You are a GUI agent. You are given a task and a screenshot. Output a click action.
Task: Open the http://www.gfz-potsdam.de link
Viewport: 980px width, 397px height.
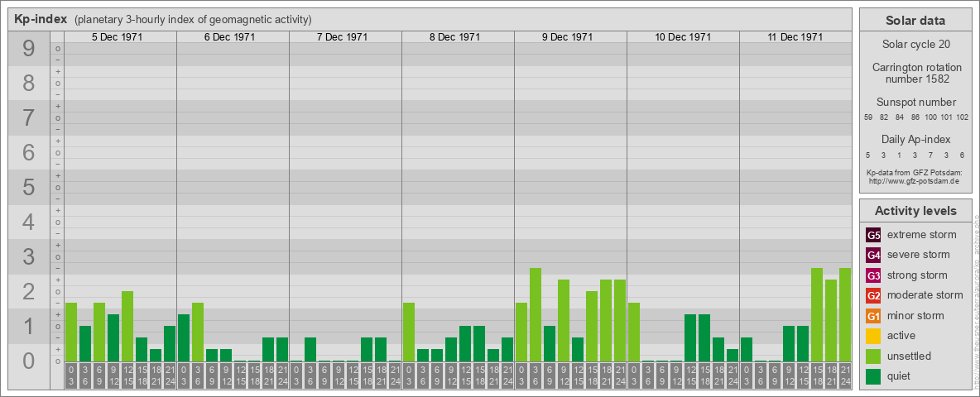click(915, 181)
